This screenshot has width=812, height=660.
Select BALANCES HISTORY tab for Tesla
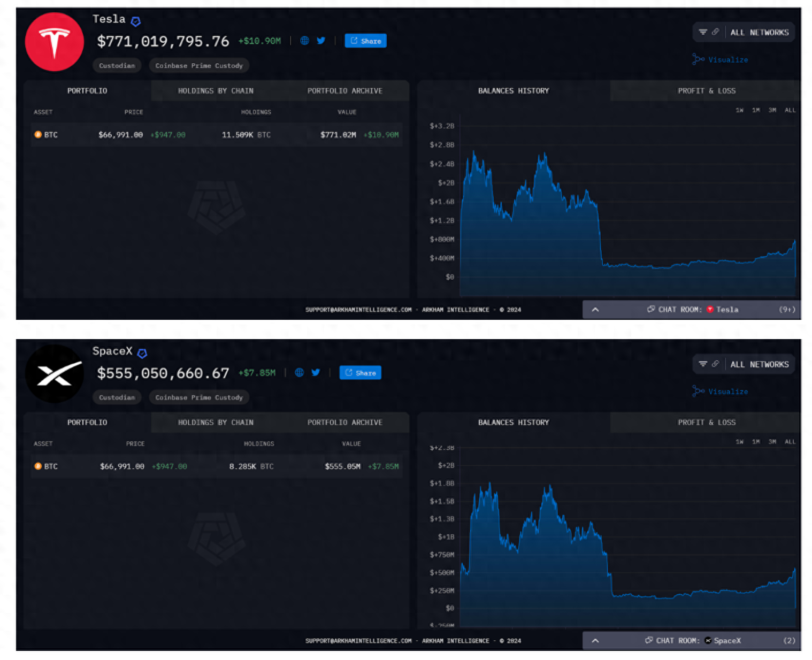tap(514, 91)
